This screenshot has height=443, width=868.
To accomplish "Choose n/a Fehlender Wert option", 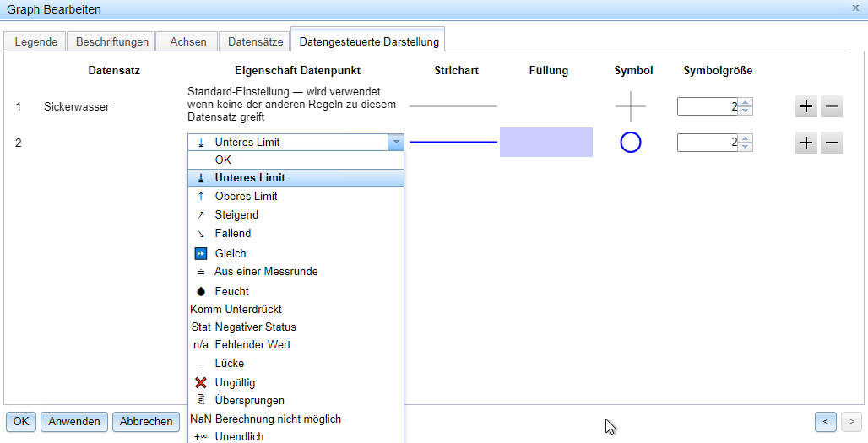I will point(296,344).
